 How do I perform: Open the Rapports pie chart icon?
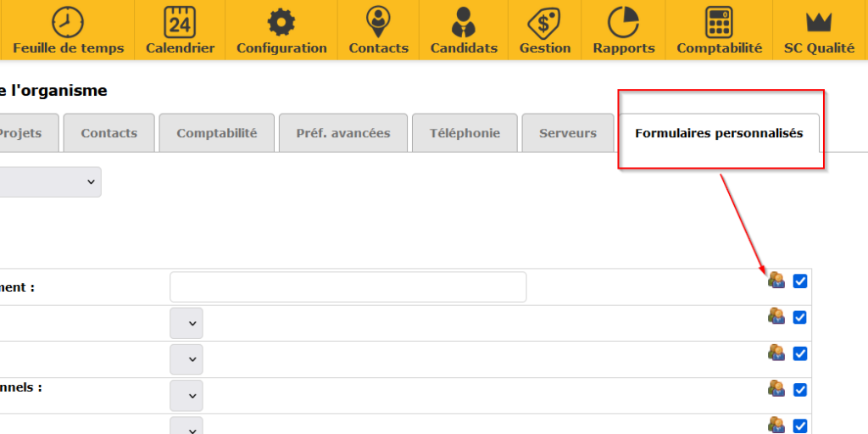coord(623,22)
